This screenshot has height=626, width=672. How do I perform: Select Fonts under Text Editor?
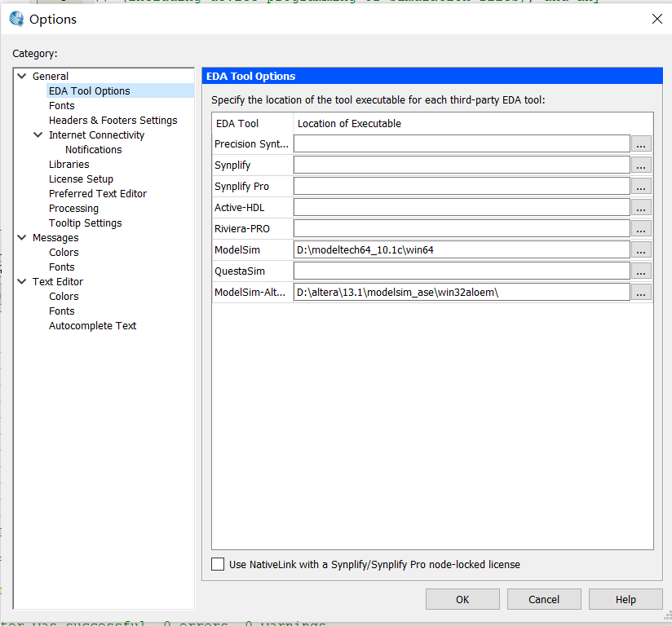click(62, 311)
